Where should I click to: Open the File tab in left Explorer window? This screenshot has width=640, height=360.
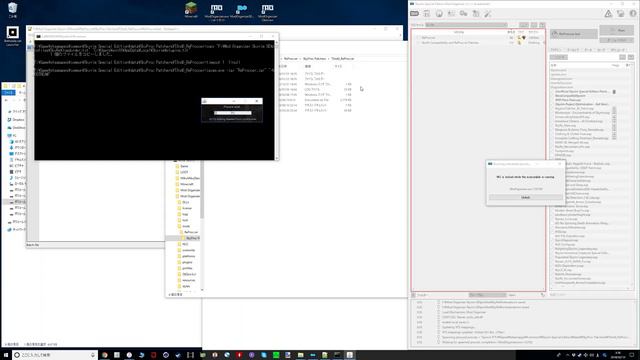[x=9, y=93]
